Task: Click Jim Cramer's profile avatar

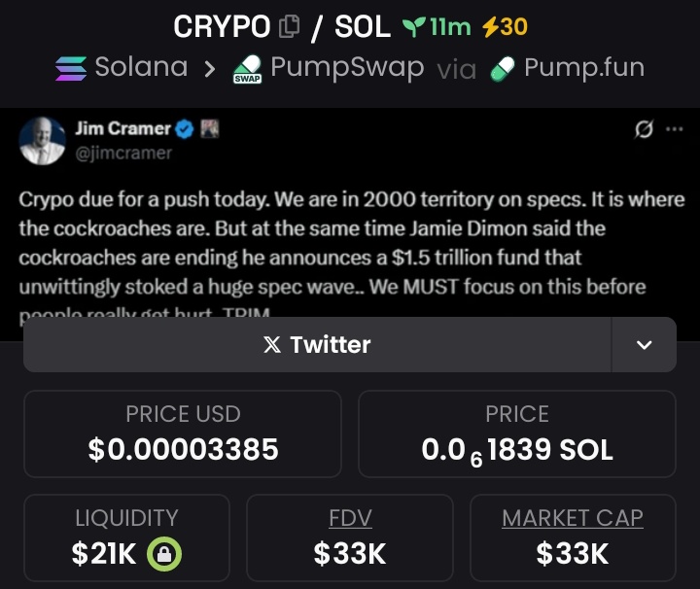Action: [x=43, y=141]
